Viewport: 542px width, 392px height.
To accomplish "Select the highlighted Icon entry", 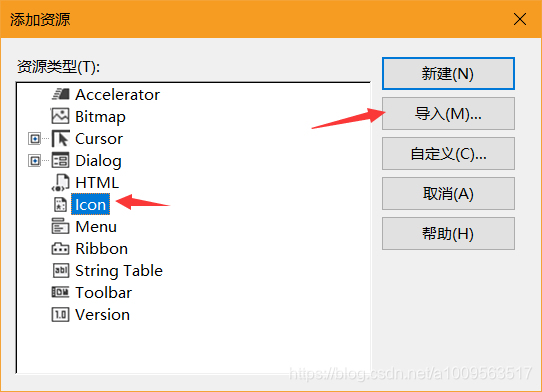I will point(91,205).
